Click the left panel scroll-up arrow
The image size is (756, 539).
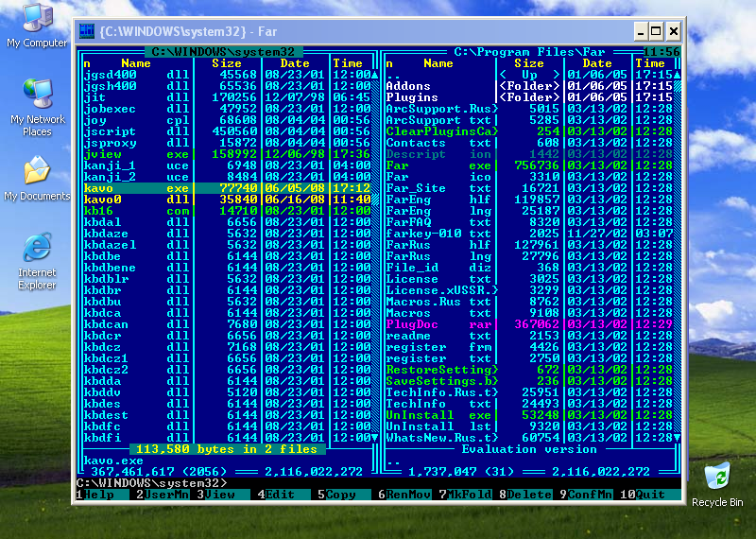(375, 75)
